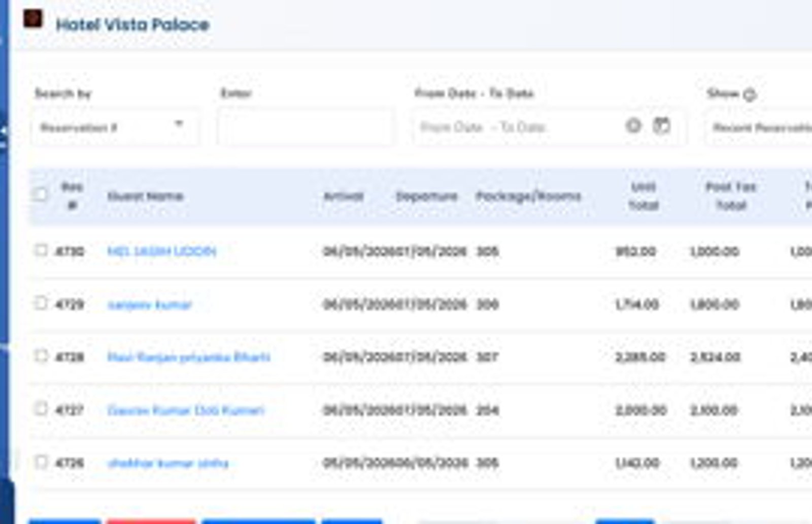Click the From Date - To Date field
Viewport: 812px width, 524px height.
tap(549, 127)
